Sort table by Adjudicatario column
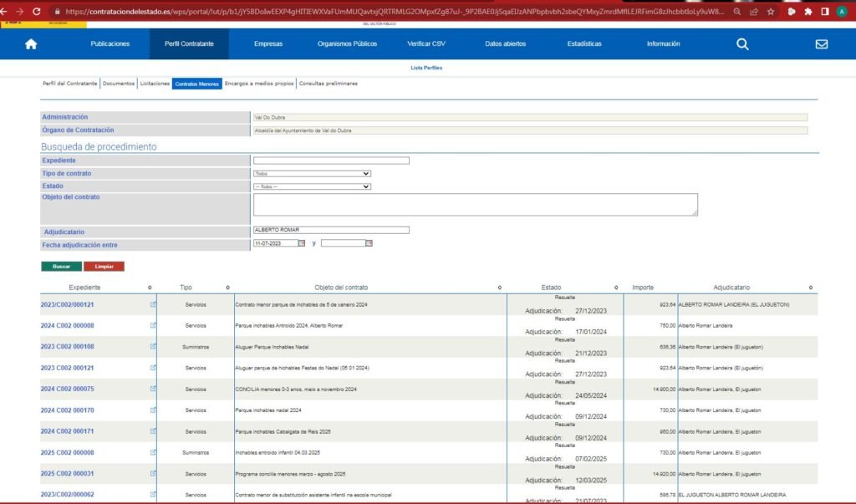 (x=810, y=288)
